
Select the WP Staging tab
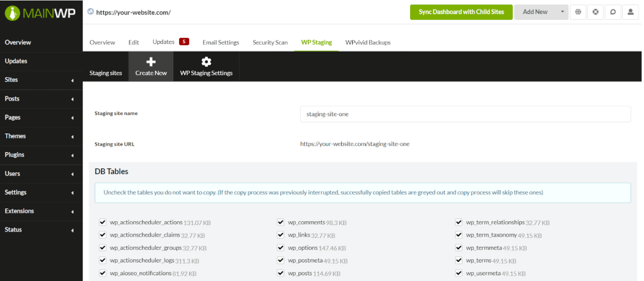click(317, 42)
